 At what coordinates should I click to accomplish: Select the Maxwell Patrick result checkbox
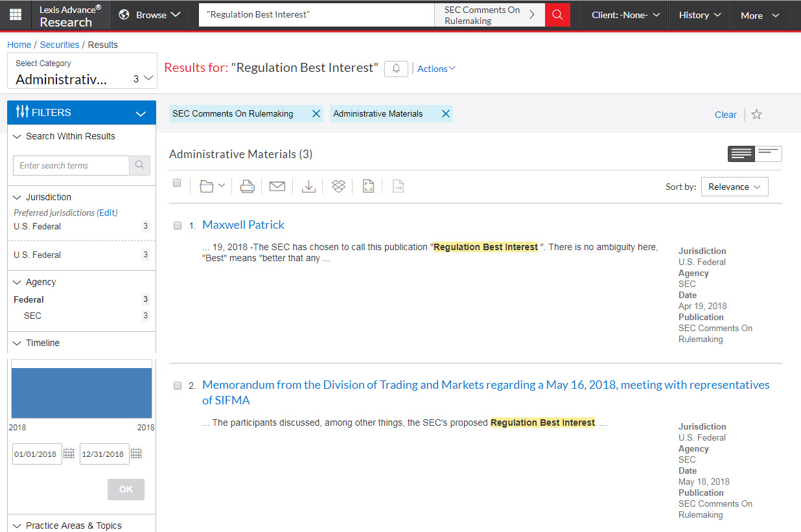coord(178,226)
